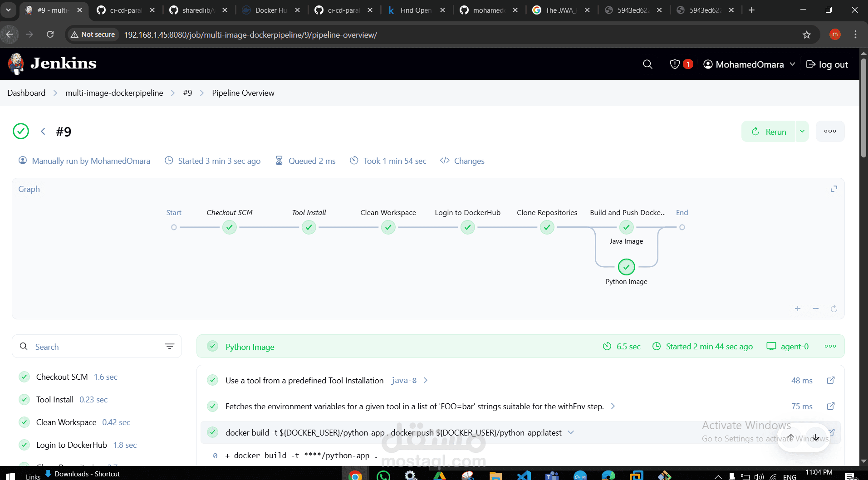Expand chevron after multi-image-dockerpipeline breadcrumb

click(173, 93)
